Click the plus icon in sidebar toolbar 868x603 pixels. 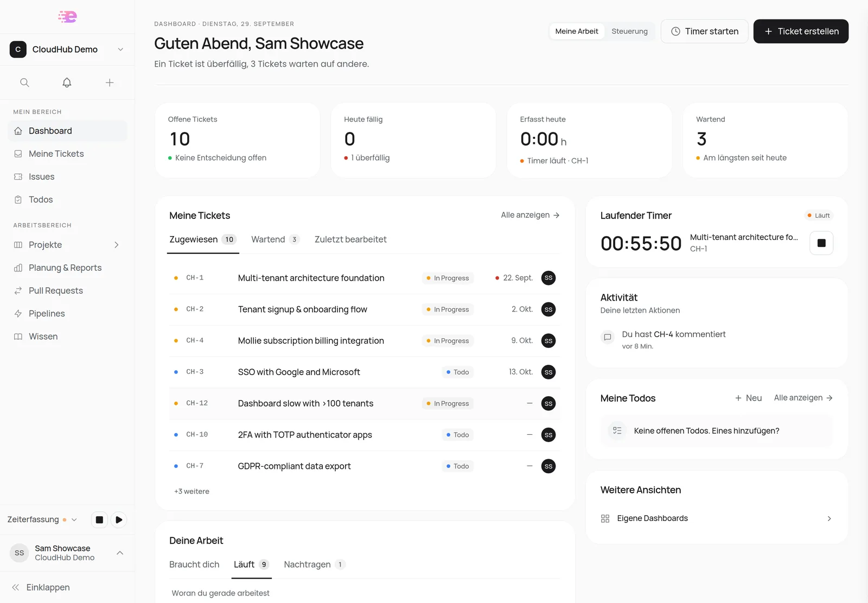click(110, 82)
